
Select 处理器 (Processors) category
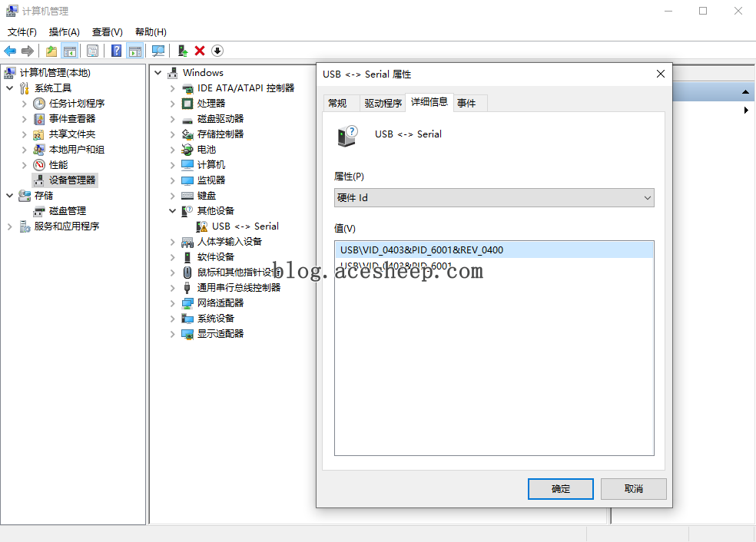point(211,104)
